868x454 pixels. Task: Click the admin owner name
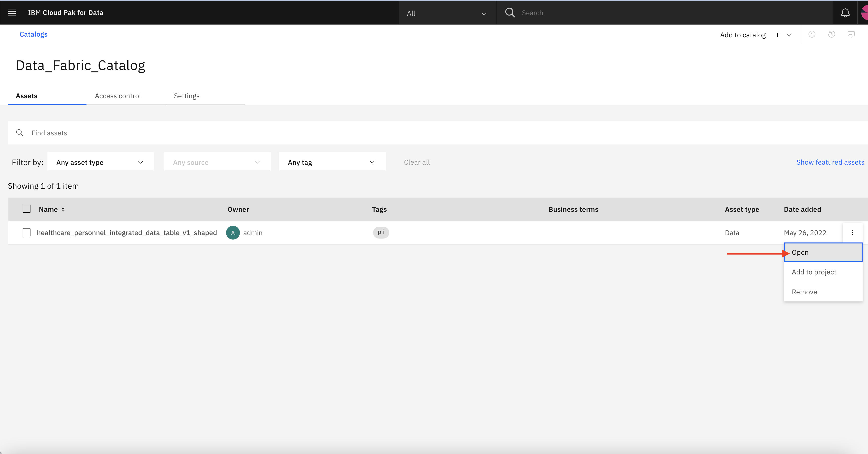pos(253,233)
